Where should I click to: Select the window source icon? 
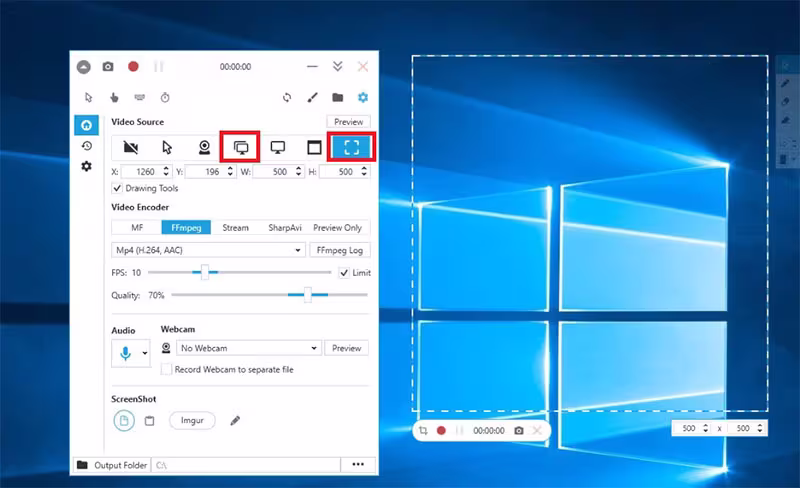[x=314, y=148]
